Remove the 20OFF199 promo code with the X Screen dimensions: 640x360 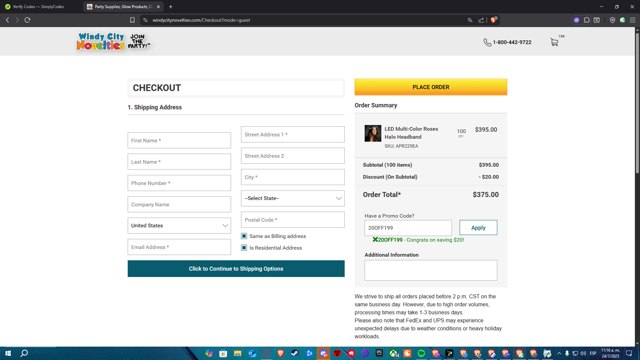click(375, 240)
